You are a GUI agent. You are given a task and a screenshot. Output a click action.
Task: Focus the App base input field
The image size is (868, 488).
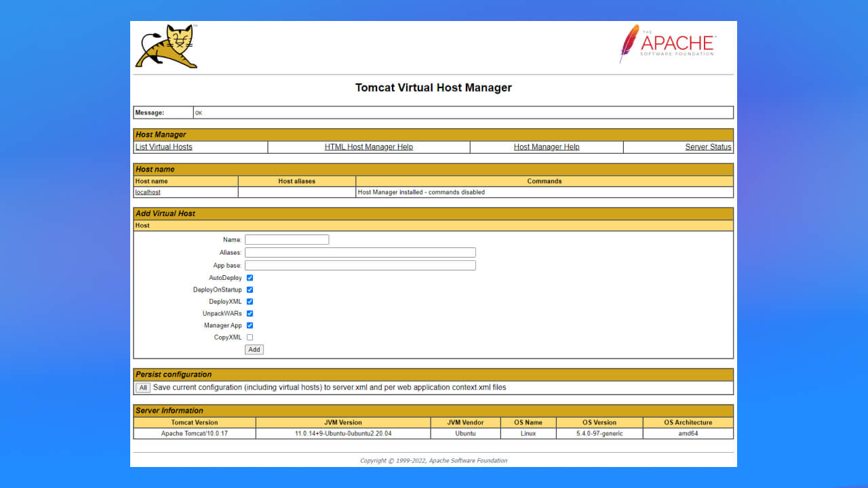click(360, 266)
